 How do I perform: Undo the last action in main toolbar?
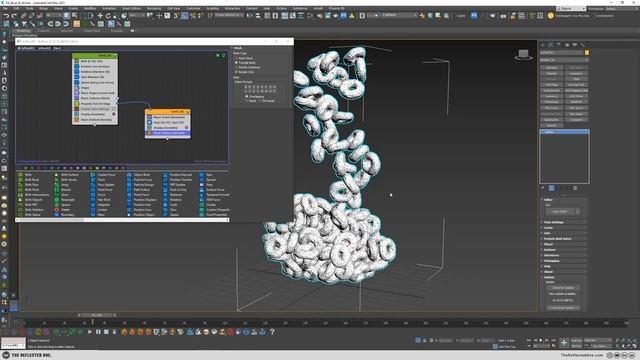[x=6, y=16]
